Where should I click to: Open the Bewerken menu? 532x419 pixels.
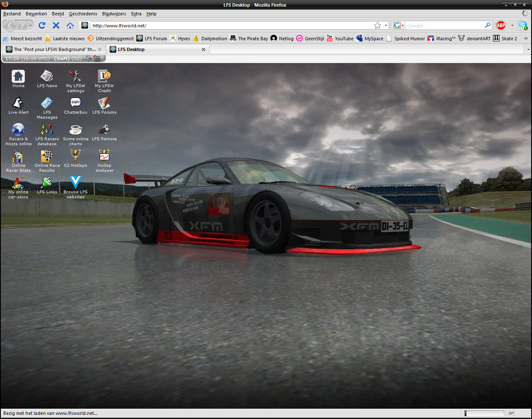coord(36,14)
